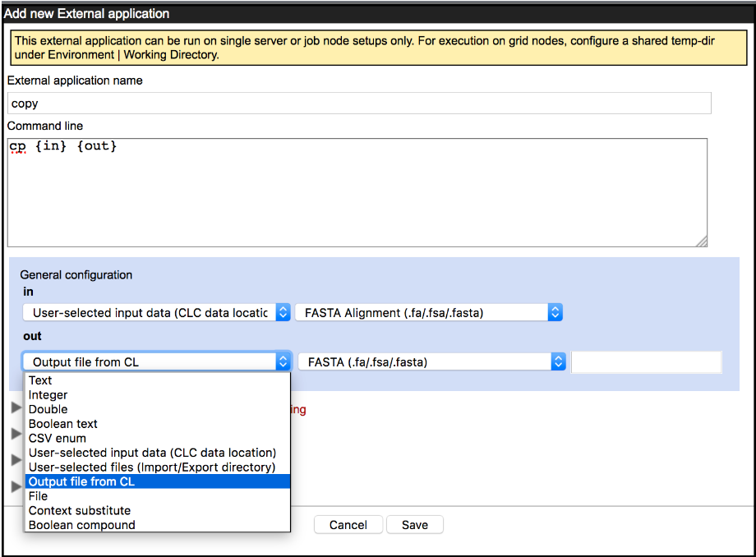The image size is (756, 557).
Task: Open the FASTA (.fa/.fsa/.fasta) format dropdown
Action: [x=431, y=361]
